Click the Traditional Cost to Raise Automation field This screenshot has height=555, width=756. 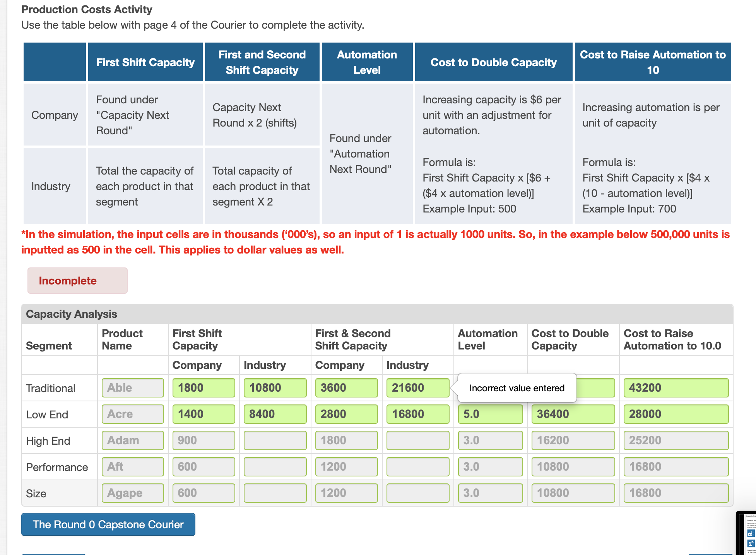coord(676,387)
